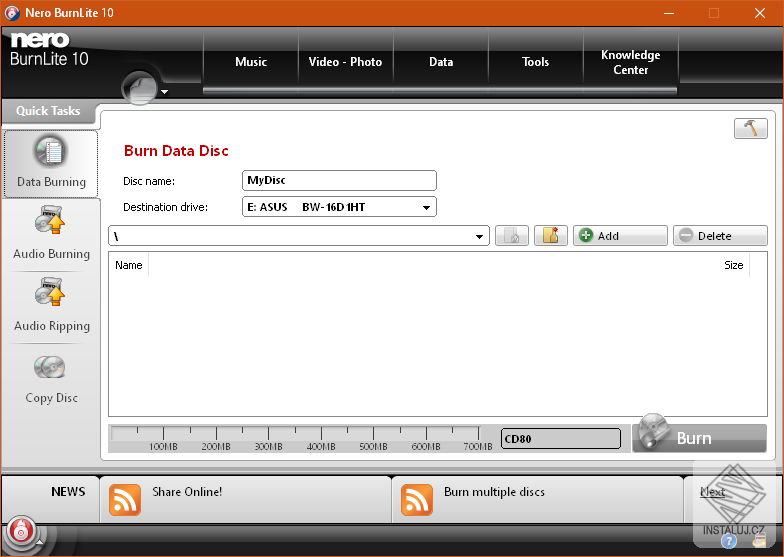784x557 pixels.
Task: Open the CD80 disc type selector
Action: pos(560,438)
